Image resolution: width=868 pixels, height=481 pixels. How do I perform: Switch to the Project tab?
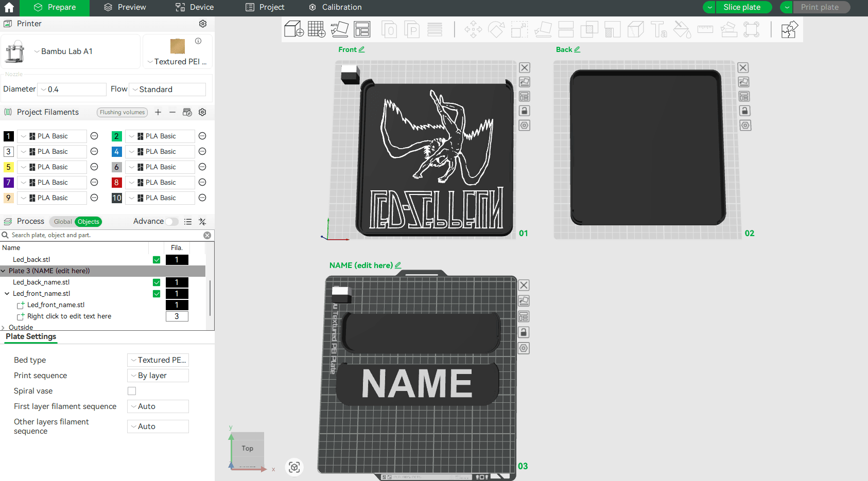coord(265,7)
